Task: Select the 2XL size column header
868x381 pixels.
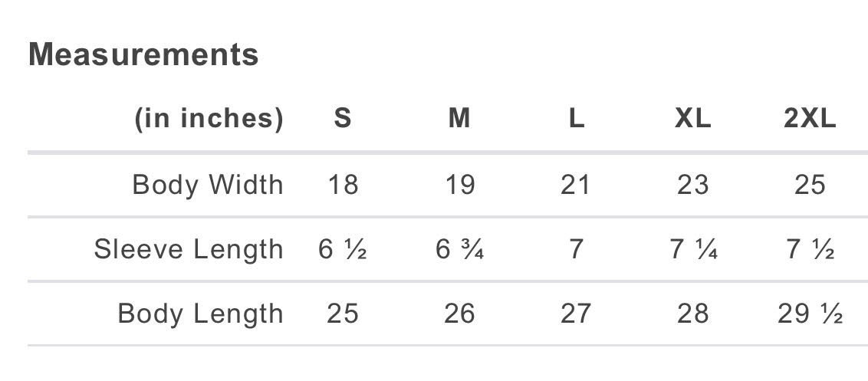Action: point(810,119)
